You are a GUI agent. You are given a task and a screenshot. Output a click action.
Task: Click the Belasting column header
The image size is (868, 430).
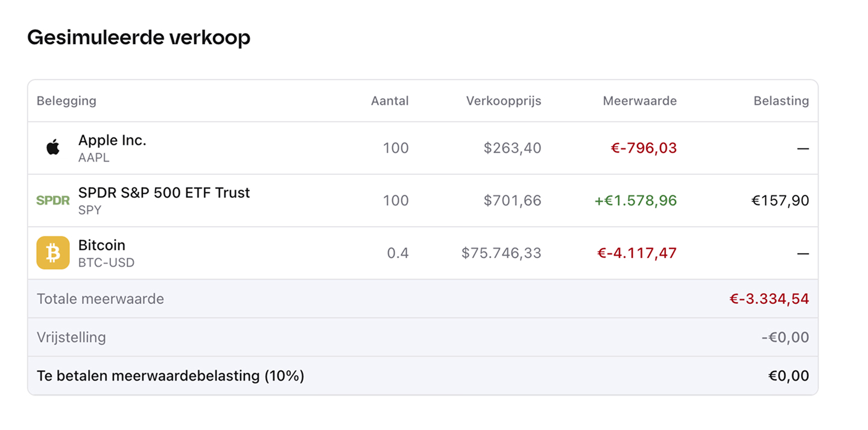coord(781,101)
